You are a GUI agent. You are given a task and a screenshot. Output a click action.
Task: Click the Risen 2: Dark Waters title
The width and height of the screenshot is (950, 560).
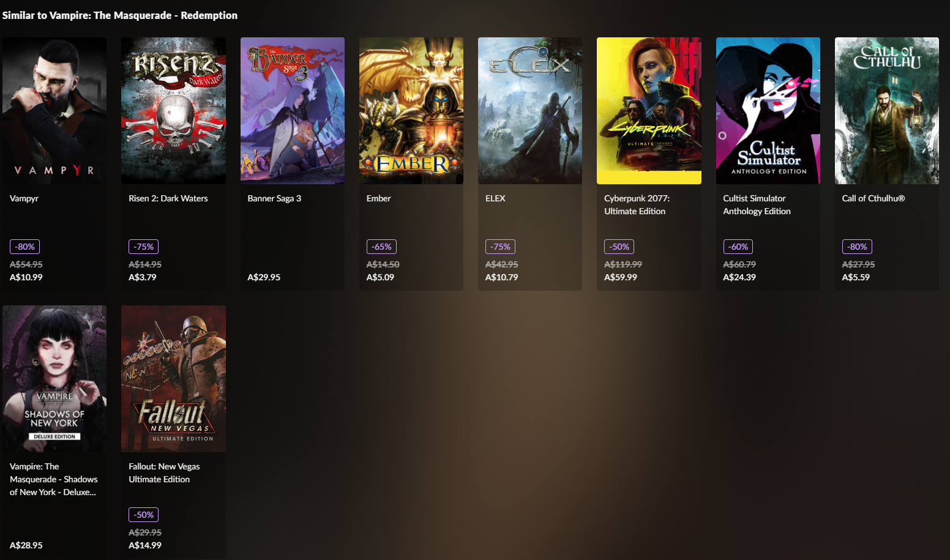(x=168, y=198)
